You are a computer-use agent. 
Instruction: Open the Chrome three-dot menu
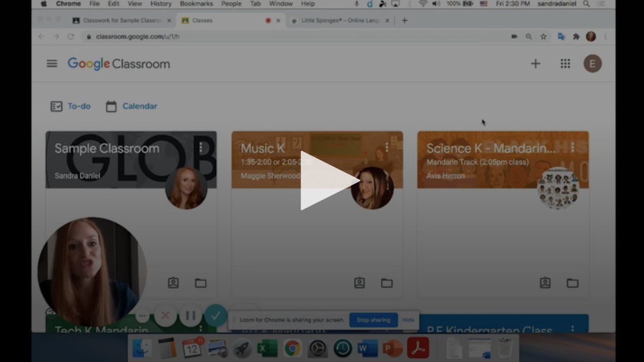point(605,37)
